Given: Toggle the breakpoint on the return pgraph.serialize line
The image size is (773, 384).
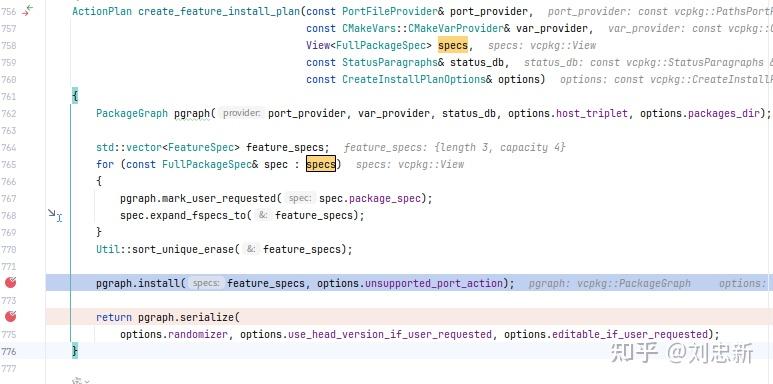Looking at the screenshot, I should pyautogui.click(x=10, y=316).
